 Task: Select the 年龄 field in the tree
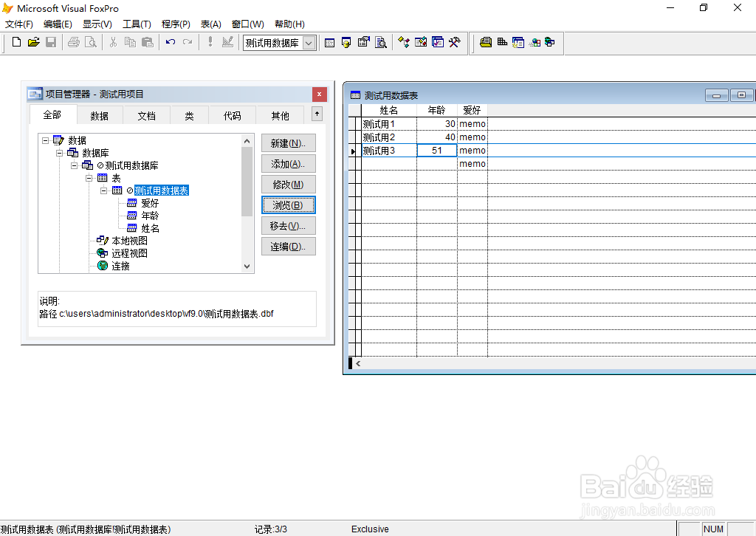(x=149, y=216)
